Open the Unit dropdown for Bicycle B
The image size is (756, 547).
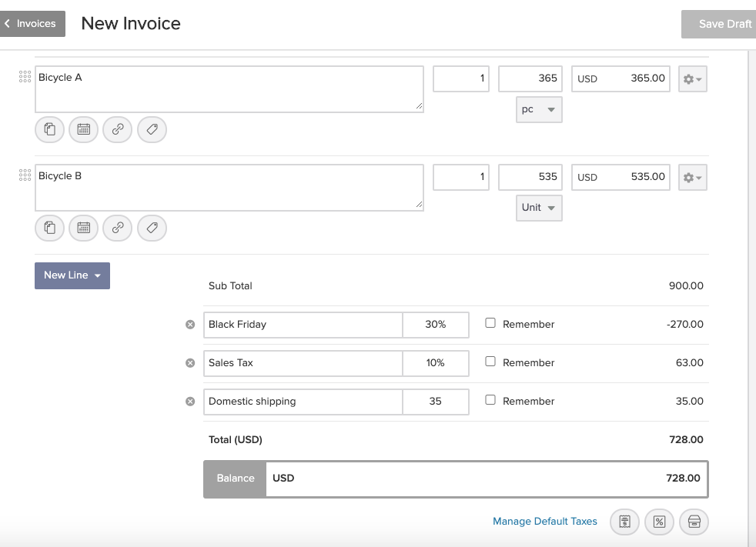tap(539, 208)
